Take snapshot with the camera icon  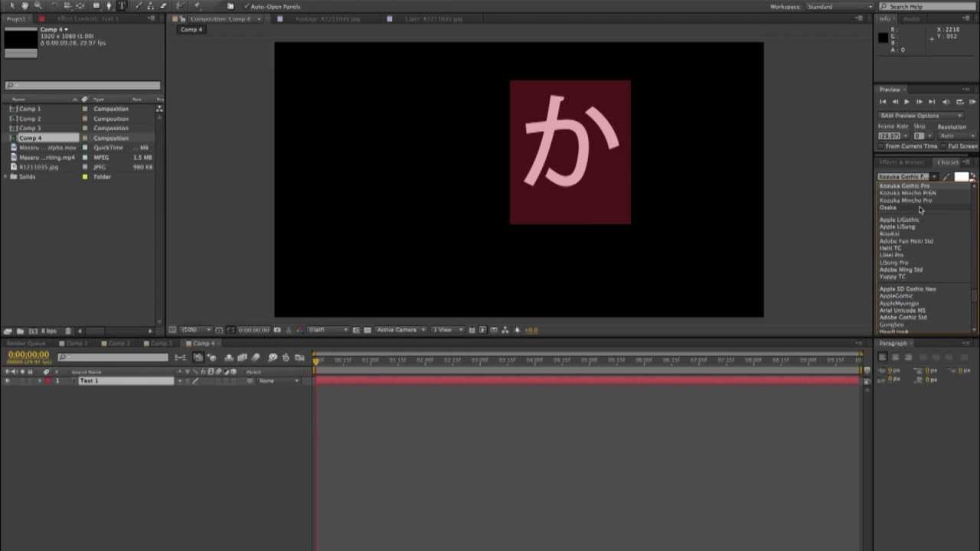point(277,330)
